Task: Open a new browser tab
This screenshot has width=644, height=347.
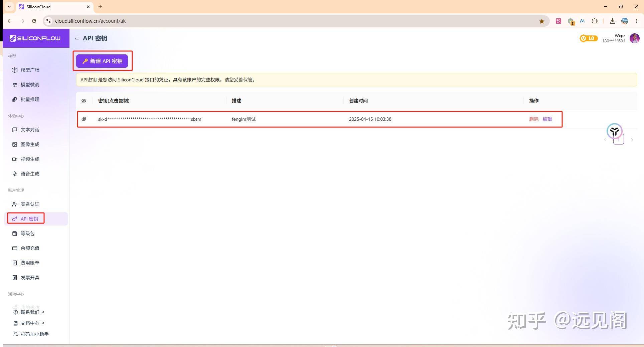Action: tap(100, 7)
